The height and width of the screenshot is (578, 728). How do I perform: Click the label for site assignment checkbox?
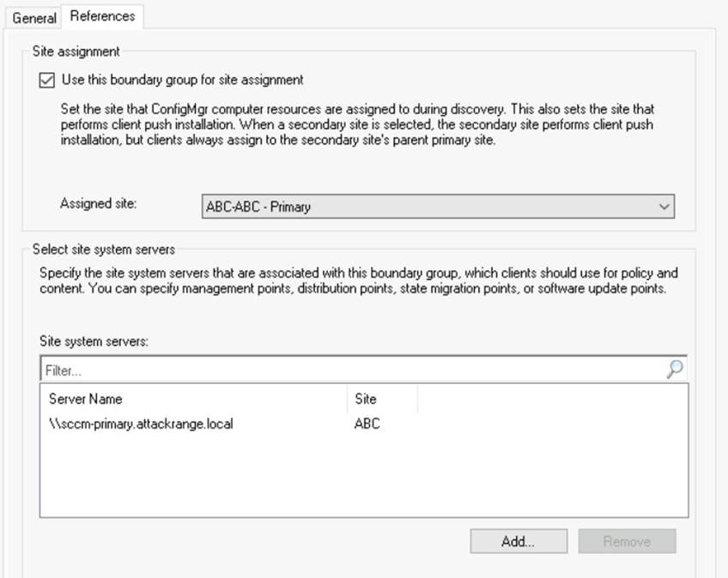(183, 80)
